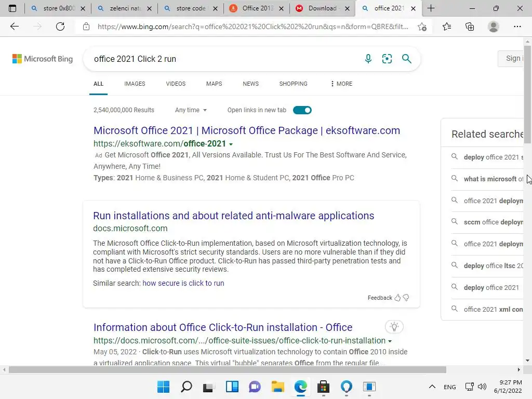This screenshot has height=399, width=532.
Task: Expand the docs.microsoft.com result URL arrow
Action: click(x=390, y=341)
